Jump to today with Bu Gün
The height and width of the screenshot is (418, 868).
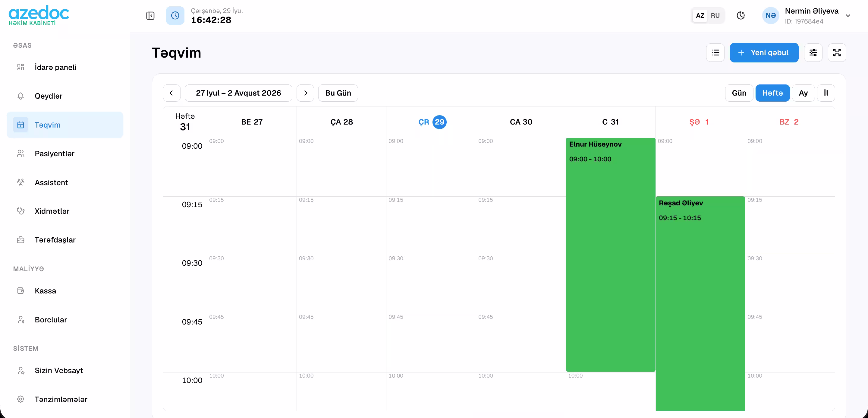[x=338, y=93]
